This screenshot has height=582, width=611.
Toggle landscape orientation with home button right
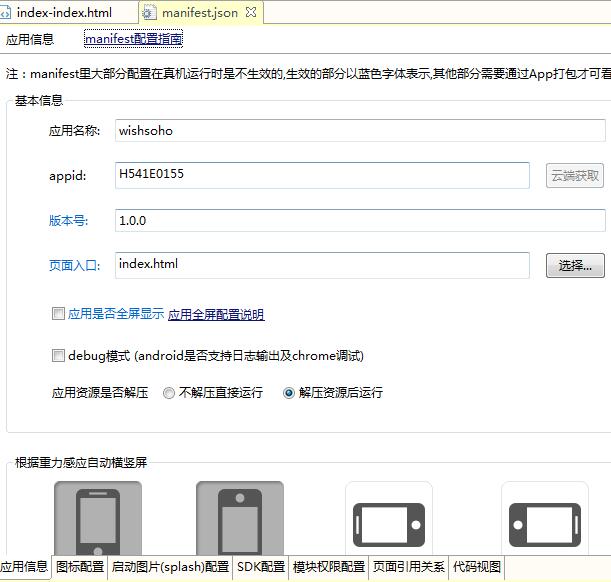pyautogui.click(x=389, y=519)
